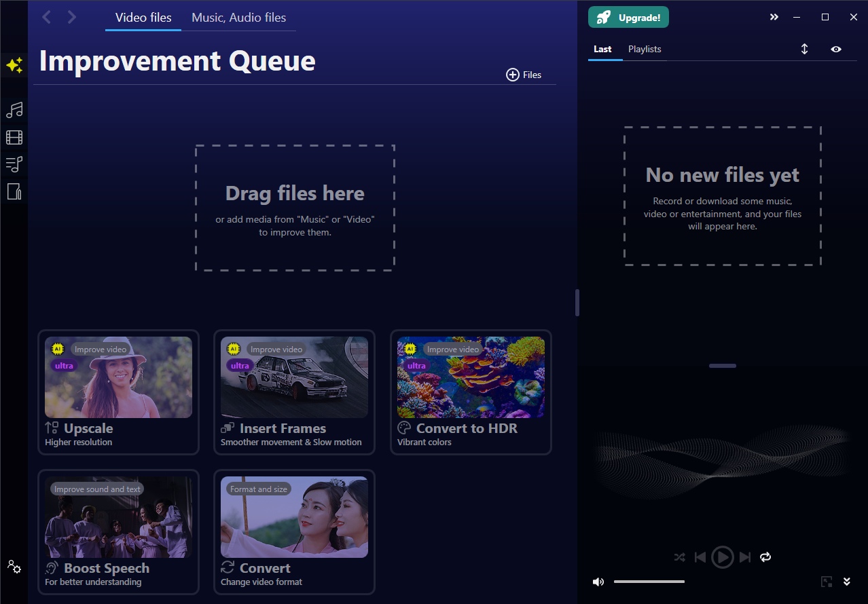The image size is (868, 604).
Task: Click the 'Drag files here' drop zone
Action: (295, 208)
